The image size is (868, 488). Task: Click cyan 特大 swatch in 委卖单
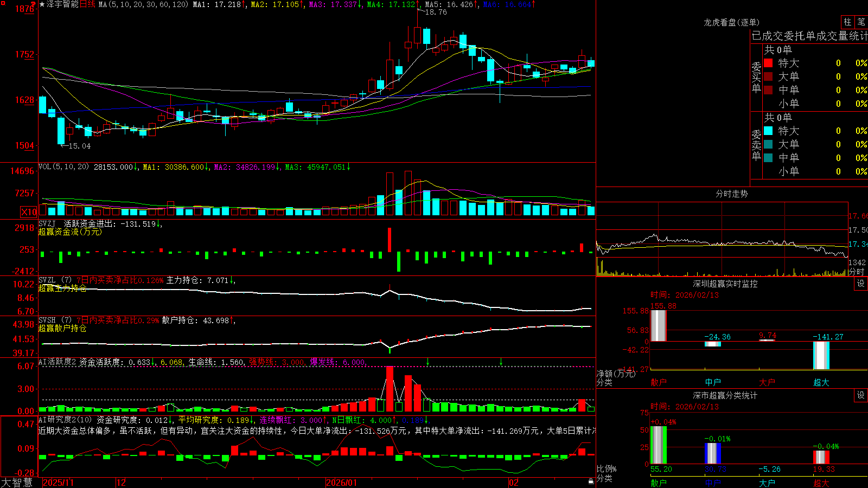pos(768,131)
